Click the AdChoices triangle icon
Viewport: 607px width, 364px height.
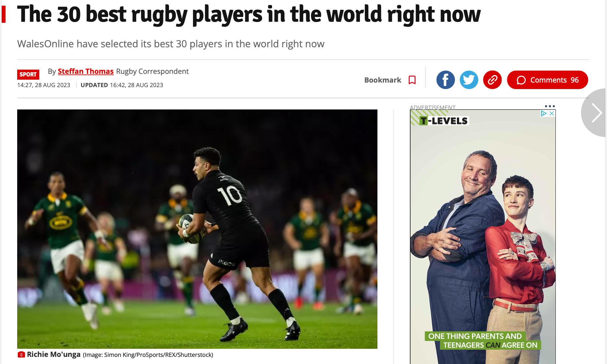tap(544, 114)
